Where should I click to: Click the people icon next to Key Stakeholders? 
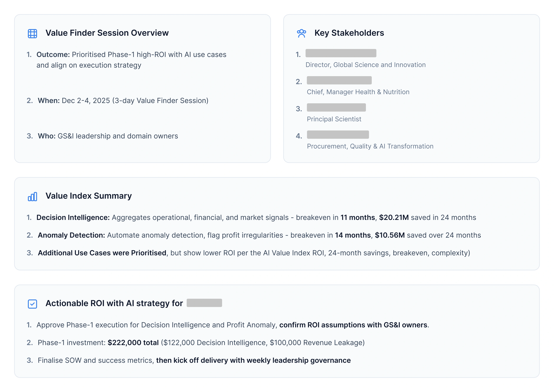[x=301, y=33]
